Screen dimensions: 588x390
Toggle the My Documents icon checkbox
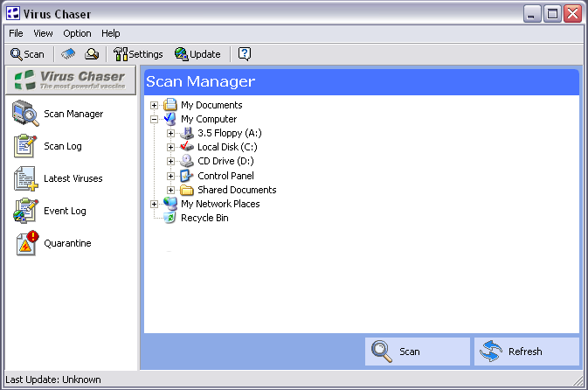point(170,105)
